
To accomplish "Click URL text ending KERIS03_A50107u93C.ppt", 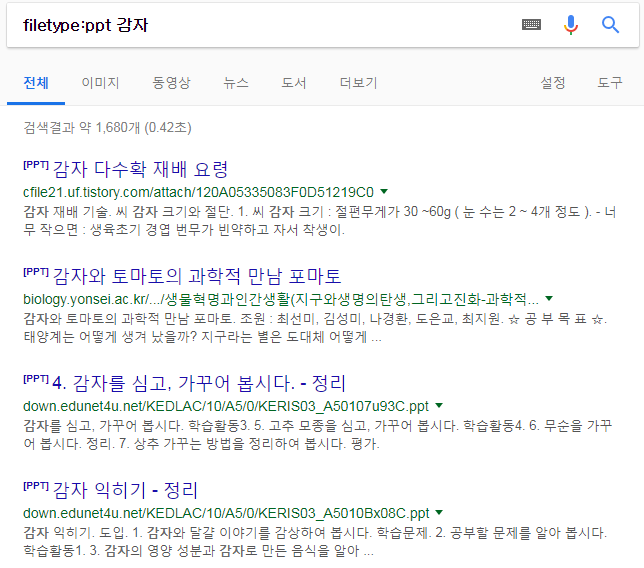I will point(226,406).
